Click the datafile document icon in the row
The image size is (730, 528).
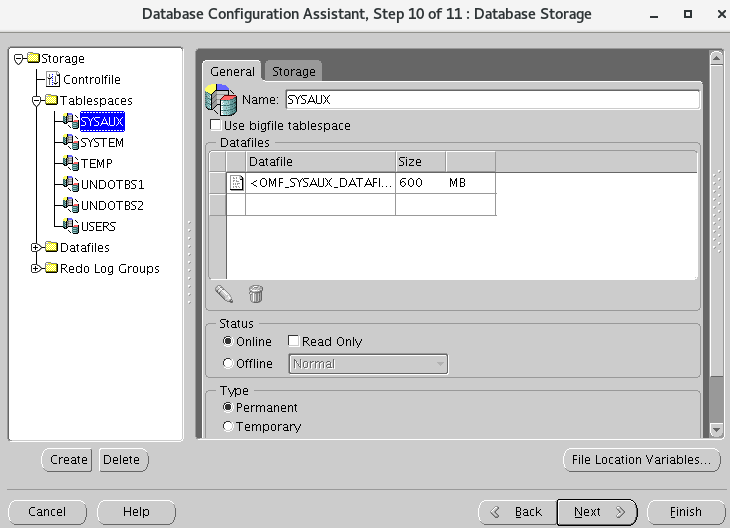(x=236, y=183)
